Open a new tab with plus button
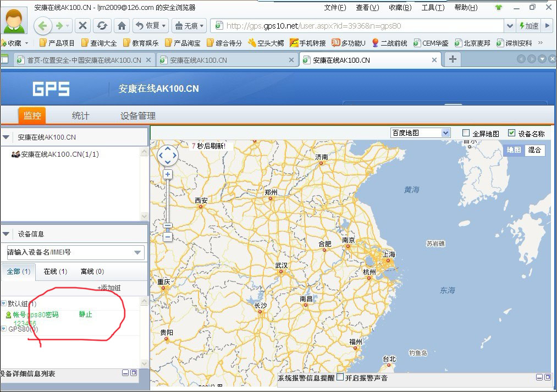 [x=452, y=59]
